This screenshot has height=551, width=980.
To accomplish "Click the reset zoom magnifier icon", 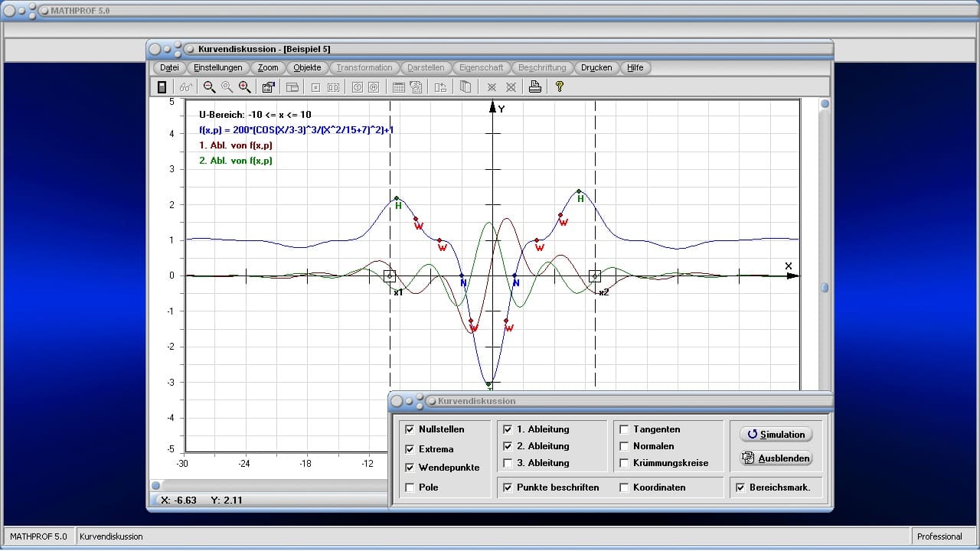I will pyautogui.click(x=227, y=87).
